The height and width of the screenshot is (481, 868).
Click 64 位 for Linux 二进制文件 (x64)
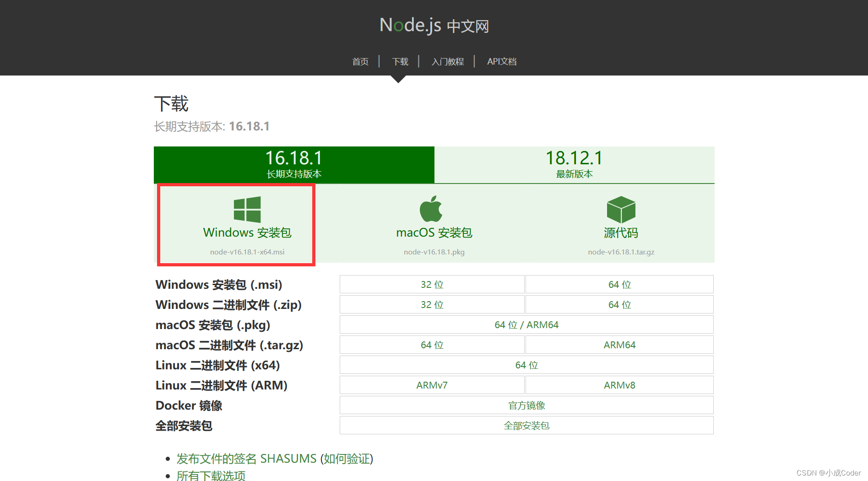pos(526,365)
